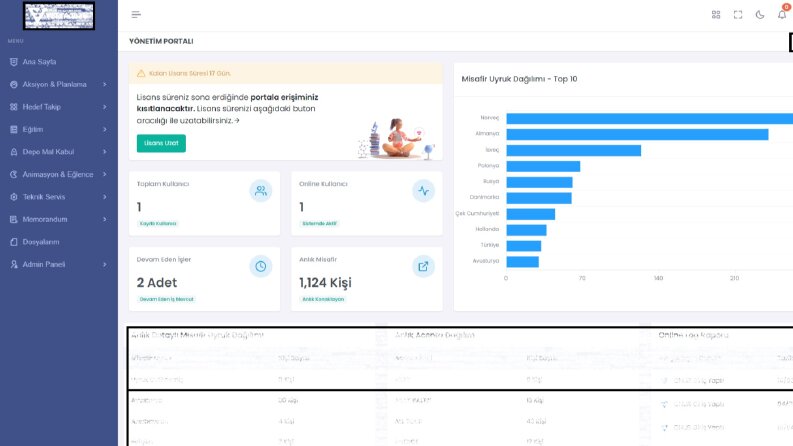793x446 pixels.
Task: Click the Aksiyon & Planlama icon
Action: coord(14,84)
